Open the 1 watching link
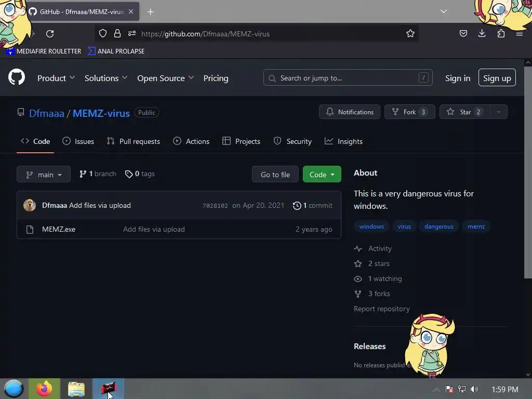The height and width of the screenshot is (399, 532). pyautogui.click(x=378, y=278)
